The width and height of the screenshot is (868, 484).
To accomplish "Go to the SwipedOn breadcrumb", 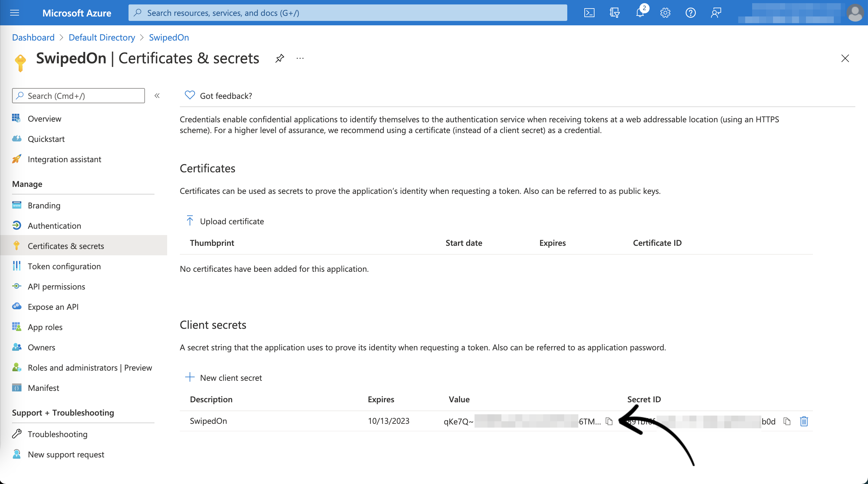I will click(169, 37).
